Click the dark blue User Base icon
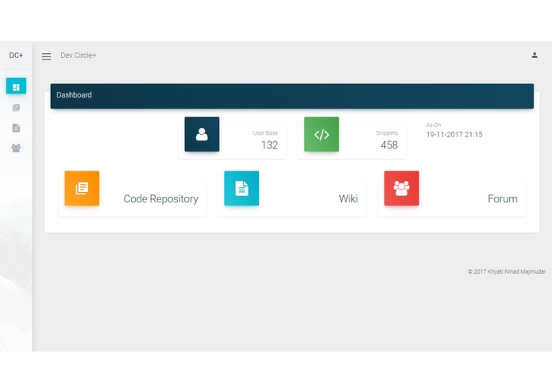 pos(202,134)
